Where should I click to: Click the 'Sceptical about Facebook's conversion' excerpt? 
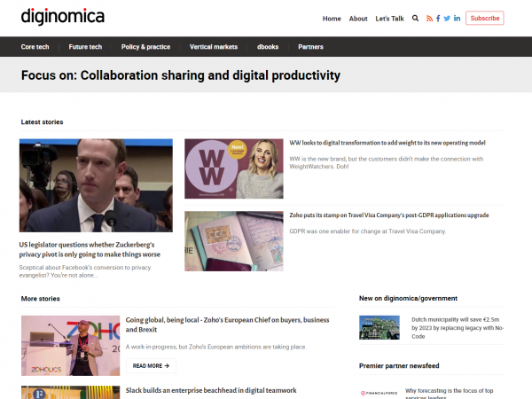(x=85, y=271)
